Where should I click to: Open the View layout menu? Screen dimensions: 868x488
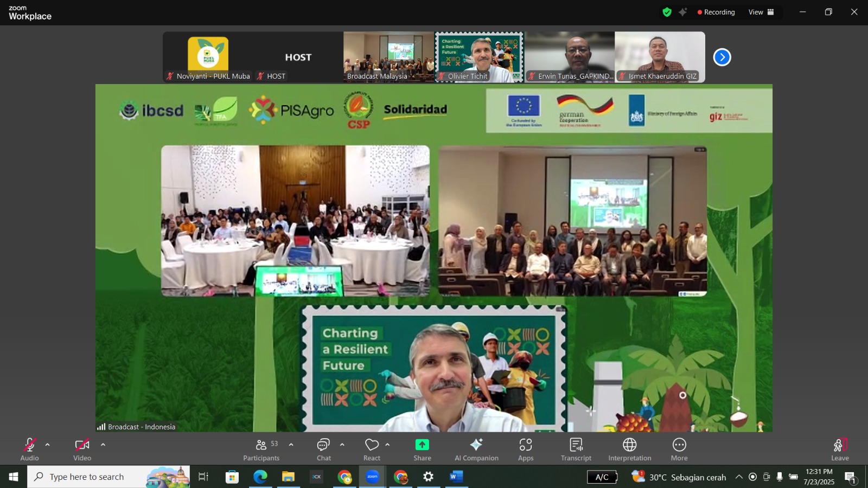(761, 12)
